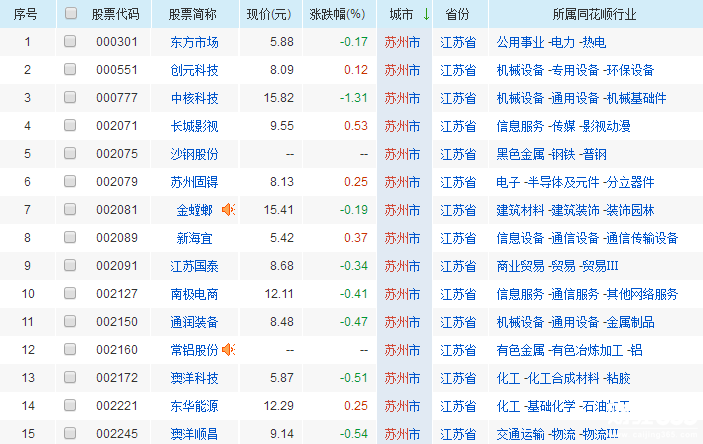The image size is (703, 444).
Task: Check the box for stock 002245
Action: tap(70, 433)
